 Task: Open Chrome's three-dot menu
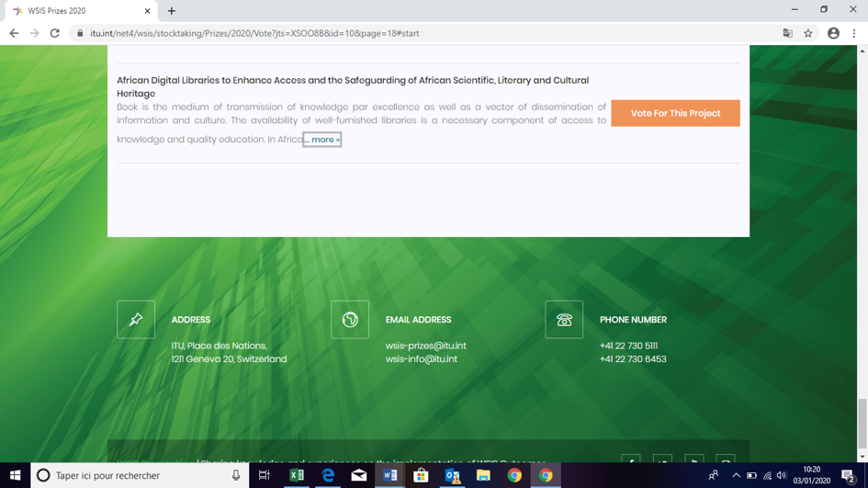854,33
